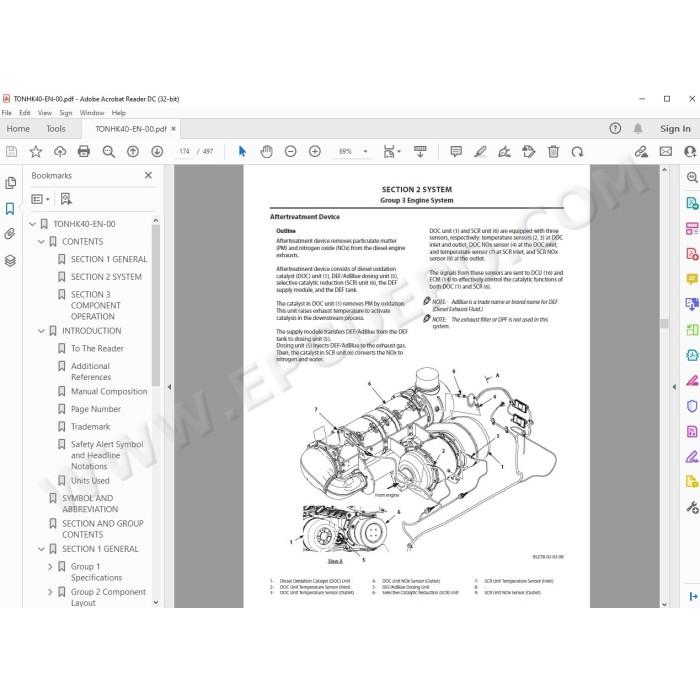Viewport: 700px width, 700px height.
Task: Share a link with the link icon
Action: [641, 152]
